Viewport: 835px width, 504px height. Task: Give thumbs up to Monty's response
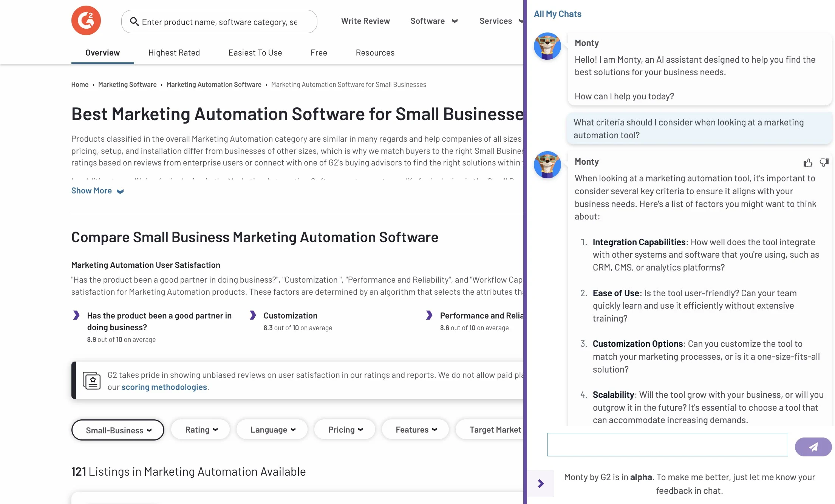[x=808, y=162]
